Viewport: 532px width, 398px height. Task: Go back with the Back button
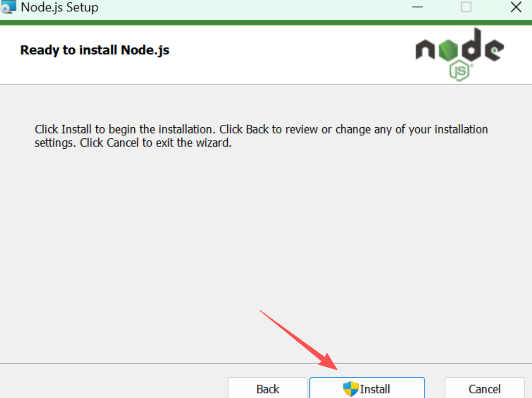click(x=268, y=389)
